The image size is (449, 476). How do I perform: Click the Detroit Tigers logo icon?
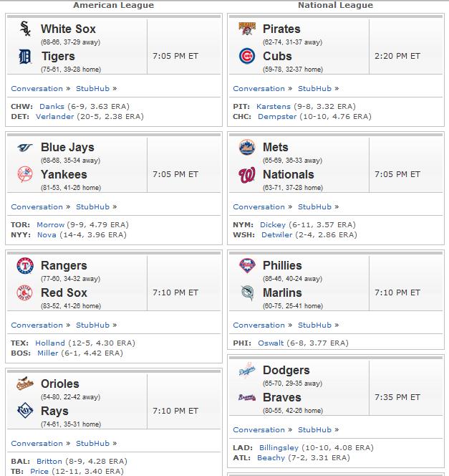[x=25, y=57]
